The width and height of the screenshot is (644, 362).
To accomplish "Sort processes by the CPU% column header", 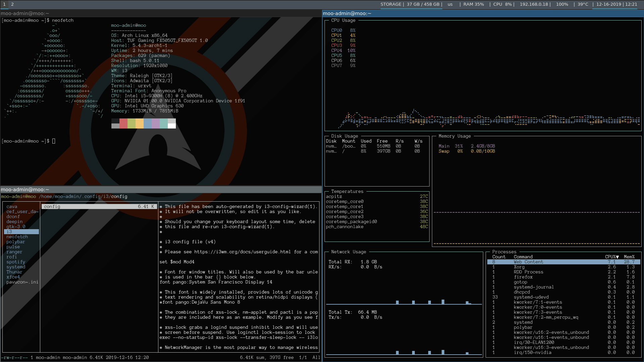I will pyautogui.click(x=612, y=257).
